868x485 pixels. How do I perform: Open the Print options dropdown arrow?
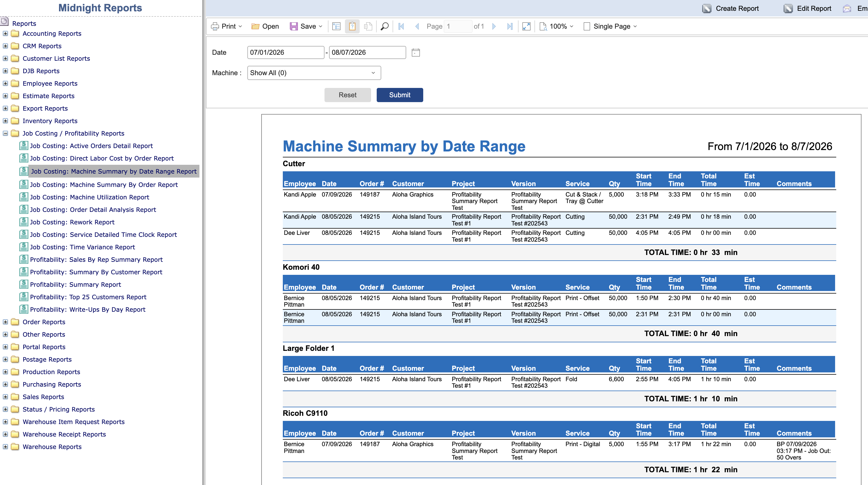240,26
